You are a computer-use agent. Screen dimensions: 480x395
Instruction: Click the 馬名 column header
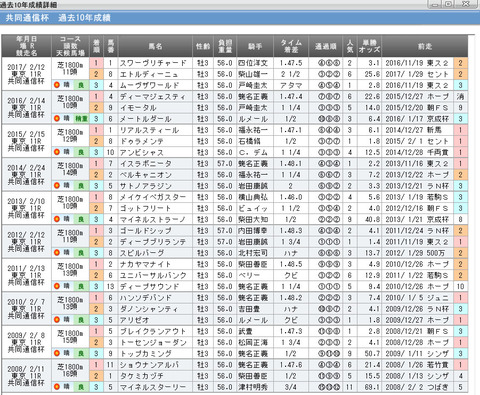(155, 46)
